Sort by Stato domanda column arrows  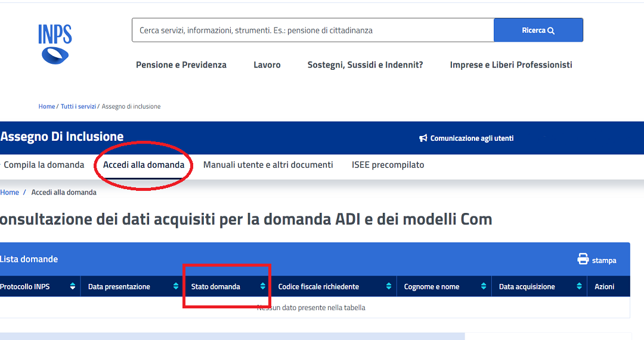coord(263,286)
